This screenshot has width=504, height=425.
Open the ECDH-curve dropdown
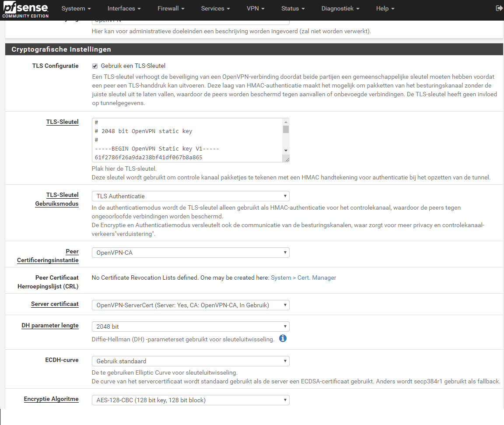[191, 362]
